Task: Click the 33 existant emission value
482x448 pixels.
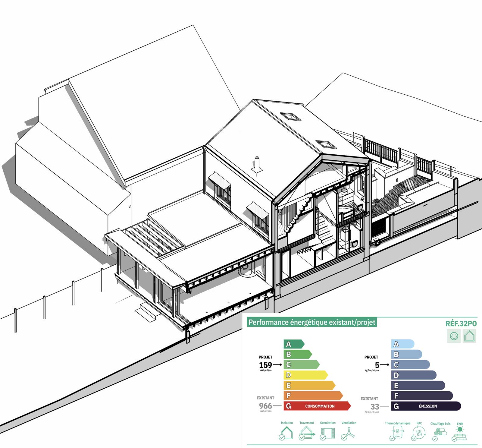Action: 374,407
